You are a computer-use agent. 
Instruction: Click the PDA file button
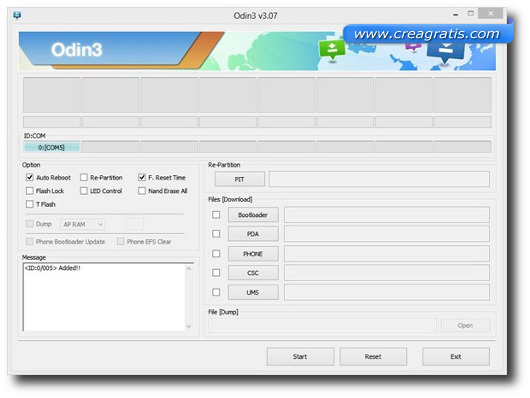tap(253, 234)
